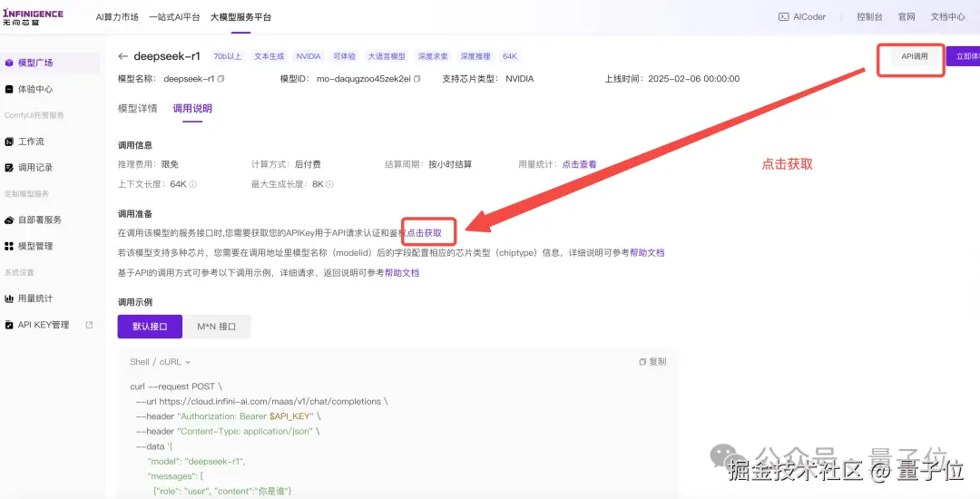980x499 pixels.
Task: Click the API调用 button
Action: pyautogui.click(x=915, y=56)
